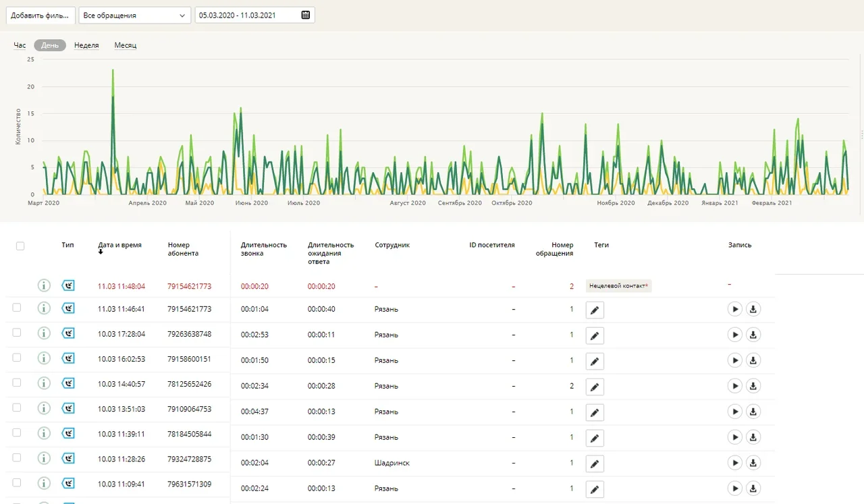Edit tags for call from 79109064753
Screen dimensions: 864x504
[595, 412]
